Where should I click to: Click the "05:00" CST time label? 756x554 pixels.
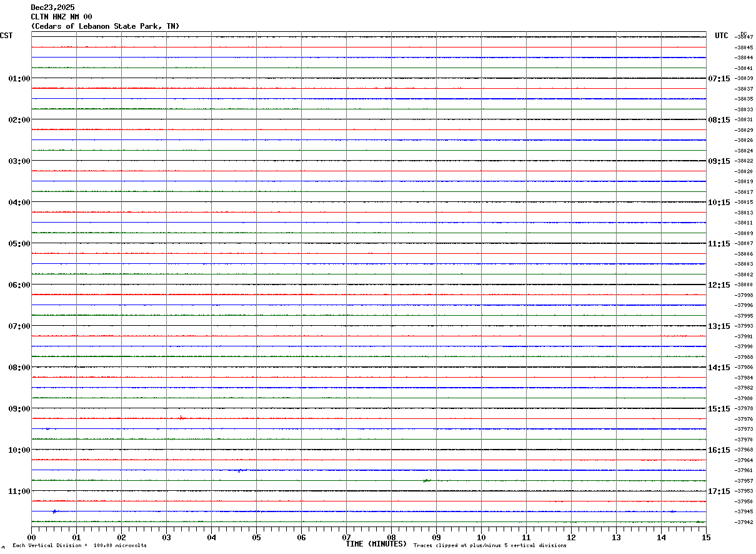[x=19, y=244]
